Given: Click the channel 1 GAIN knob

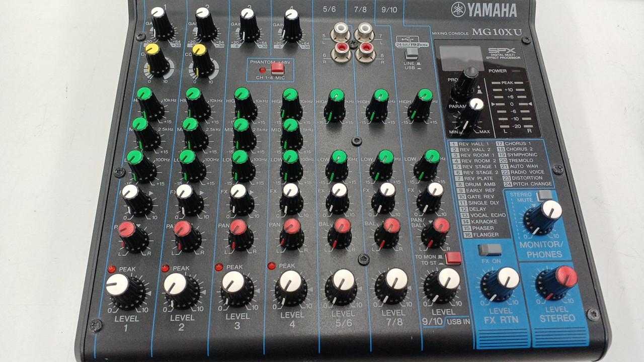Looking at the screenshot, I should [162, 23].
